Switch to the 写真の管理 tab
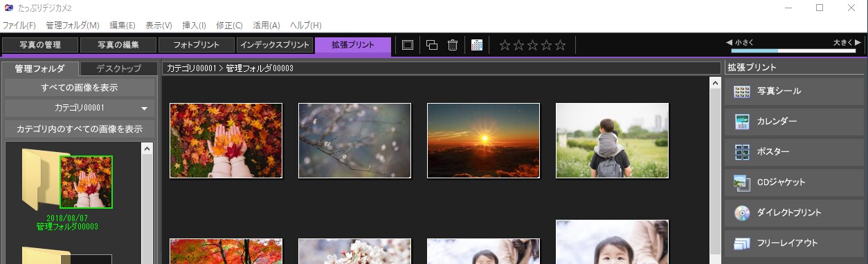 [x=40, y=46]
